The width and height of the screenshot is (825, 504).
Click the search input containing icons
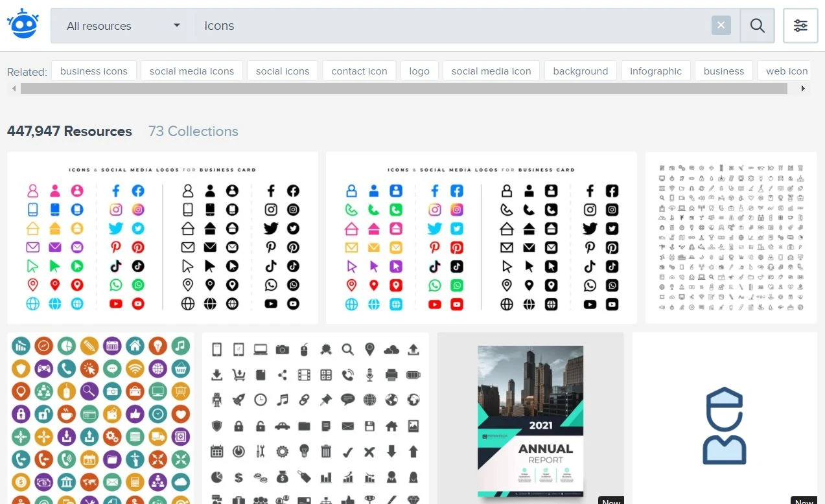[454, 26]
